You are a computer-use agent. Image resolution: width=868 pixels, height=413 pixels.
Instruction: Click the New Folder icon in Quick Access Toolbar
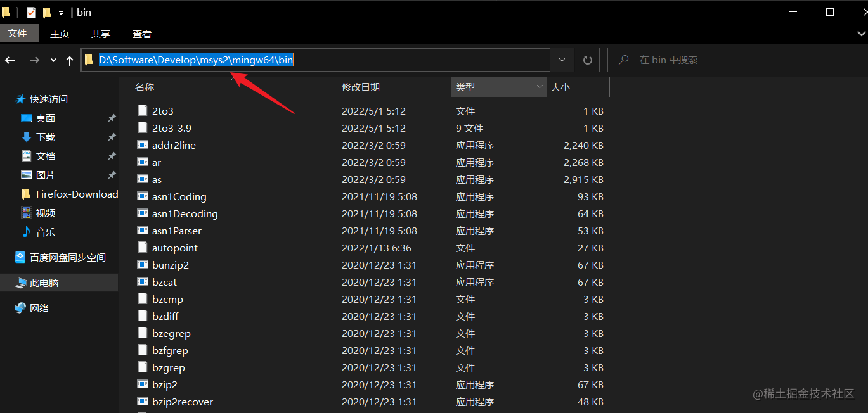[x=46, y=11]
